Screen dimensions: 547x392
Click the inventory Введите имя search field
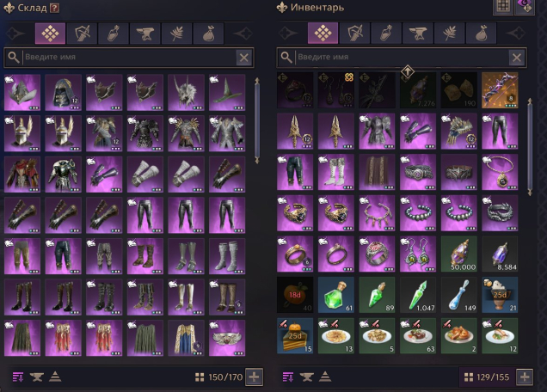(x=402, y=58)
